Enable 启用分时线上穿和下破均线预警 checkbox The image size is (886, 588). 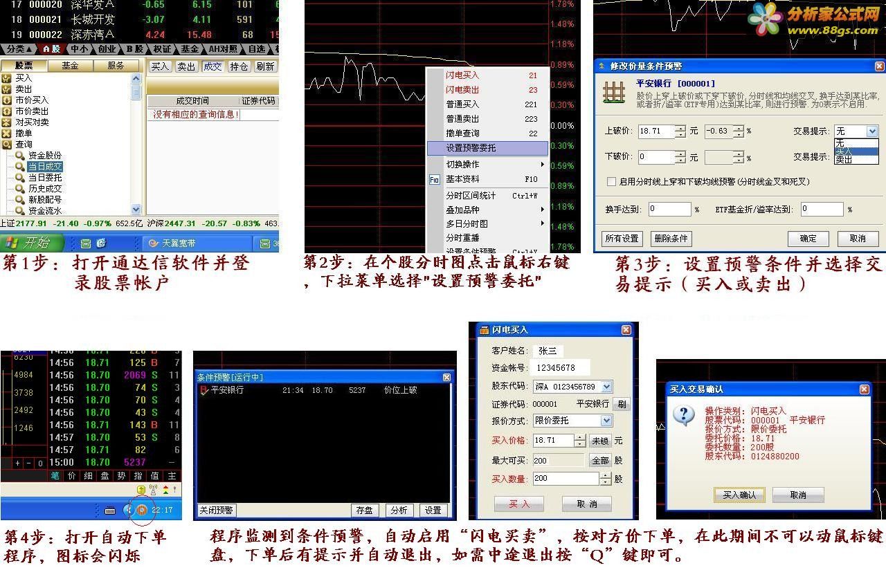tap(611, 182)
